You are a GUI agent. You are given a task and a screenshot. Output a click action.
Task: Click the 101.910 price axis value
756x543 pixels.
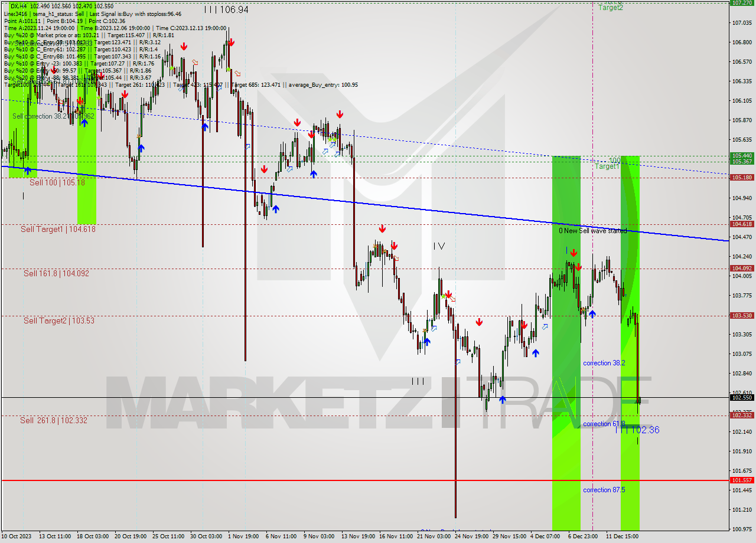click(x=742, y=452)
